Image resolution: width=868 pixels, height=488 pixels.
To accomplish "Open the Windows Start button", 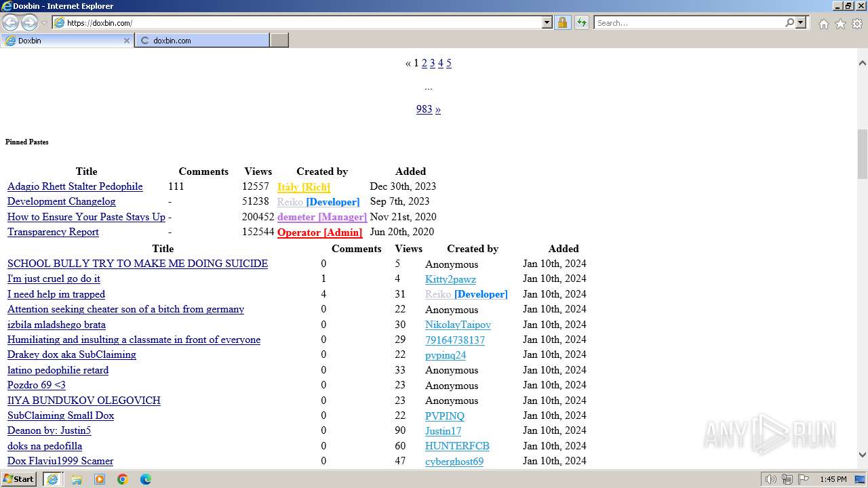I will 19,479.
